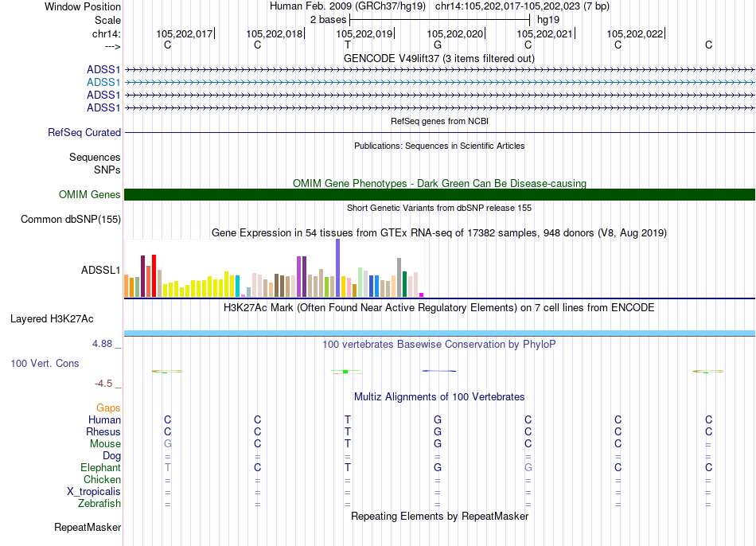Click the orange Gaps label
The width and height of the screenshot is (756, 546).
tap(108, 408)
